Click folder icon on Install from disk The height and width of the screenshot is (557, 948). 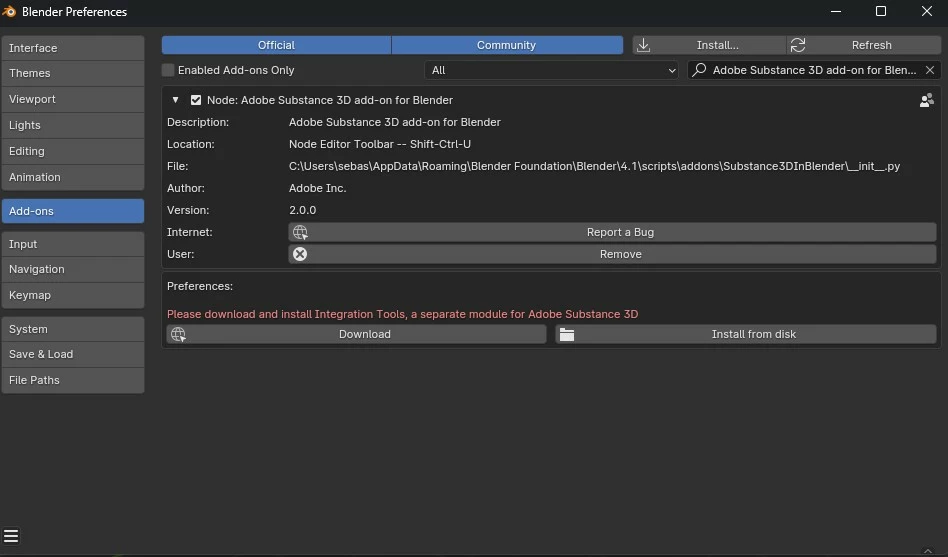click(x=567, y=334)
